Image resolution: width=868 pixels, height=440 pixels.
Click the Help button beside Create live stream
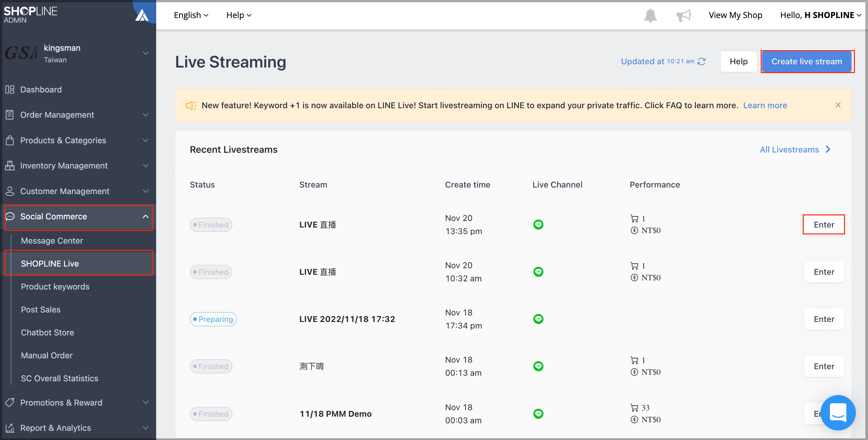739,61
